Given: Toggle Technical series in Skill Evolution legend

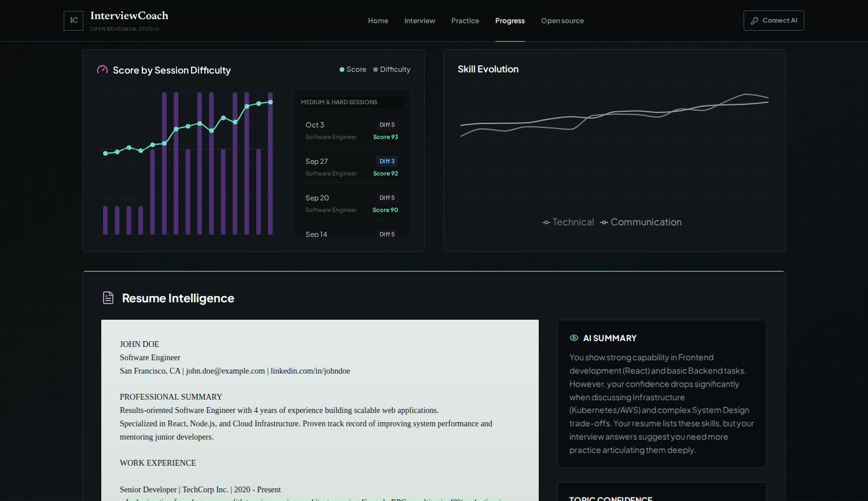Looking at the screenshot, I should [568, 222].
